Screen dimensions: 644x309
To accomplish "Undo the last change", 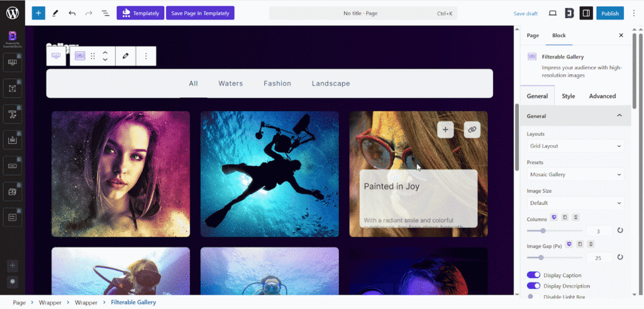I will [72, 13].
